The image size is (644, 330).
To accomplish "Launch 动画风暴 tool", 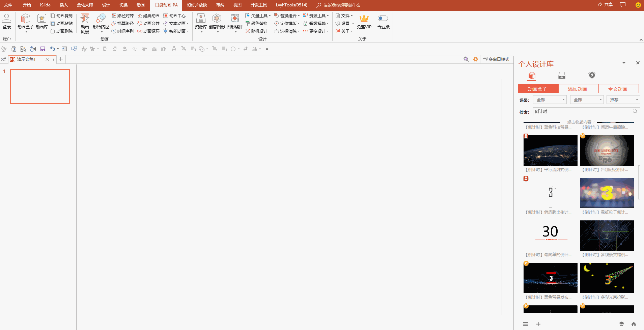I will (85, 24).
